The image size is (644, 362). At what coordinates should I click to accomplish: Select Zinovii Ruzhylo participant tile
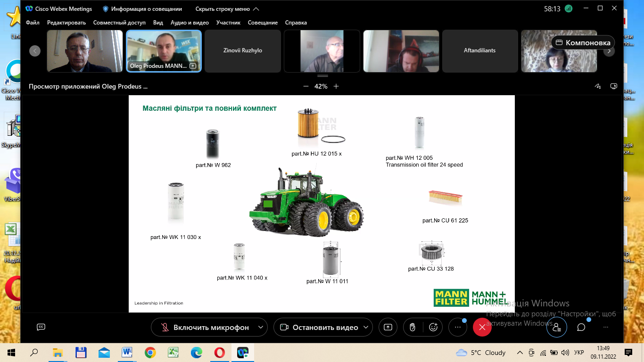point(243,51)
